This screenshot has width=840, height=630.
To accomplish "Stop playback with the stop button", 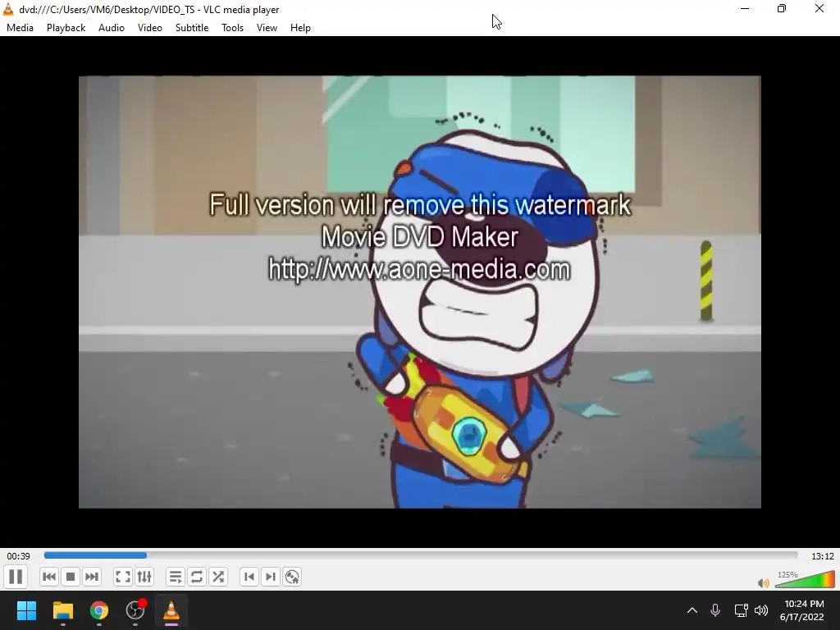I will pos(71,577).
